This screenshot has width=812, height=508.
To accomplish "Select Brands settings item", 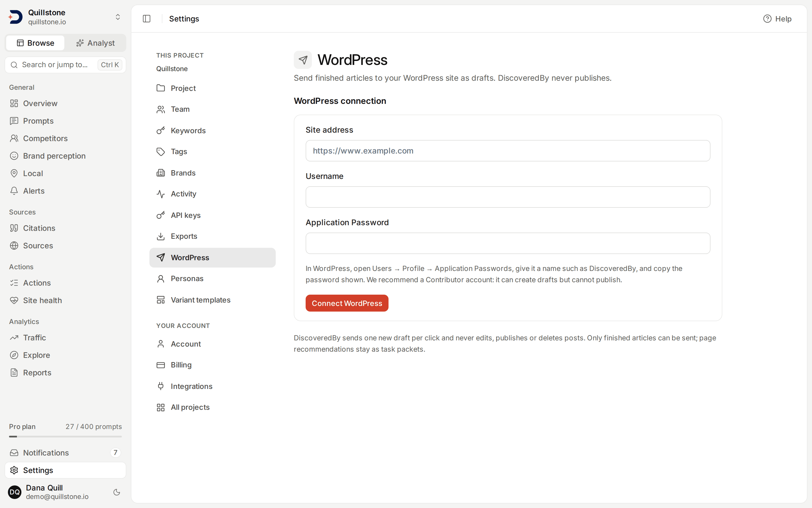I will (x=212, y=173).
